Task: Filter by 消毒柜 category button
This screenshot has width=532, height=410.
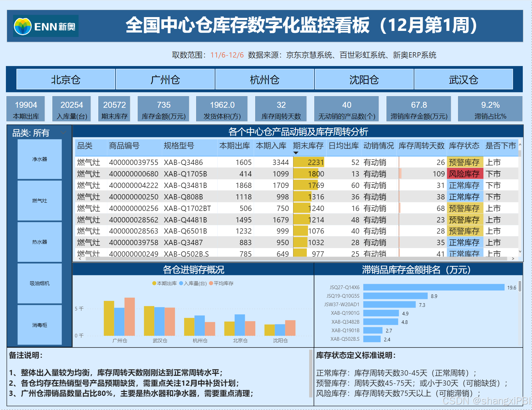Action: 40,325
